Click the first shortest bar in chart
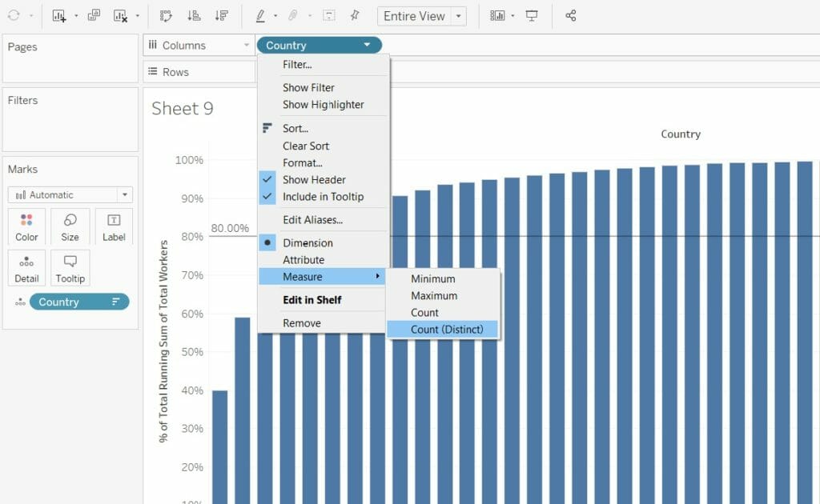The image size is (820, 504). (219, 446)
